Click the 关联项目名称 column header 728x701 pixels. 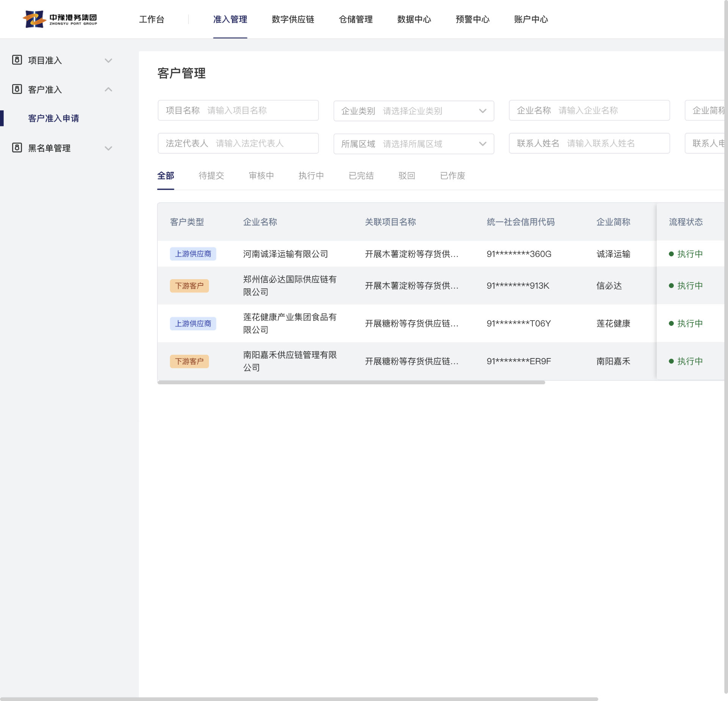391,222
